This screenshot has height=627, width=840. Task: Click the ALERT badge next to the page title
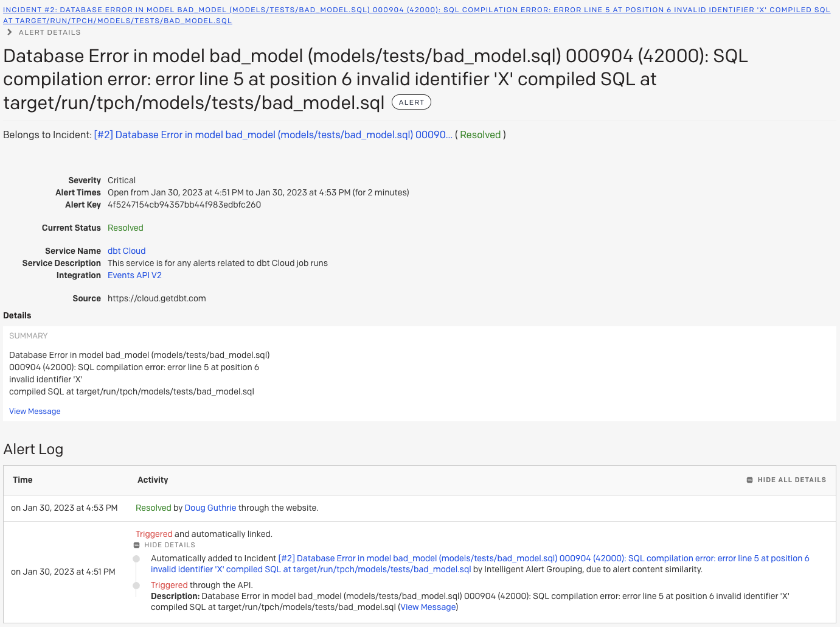tap(411, 102)
